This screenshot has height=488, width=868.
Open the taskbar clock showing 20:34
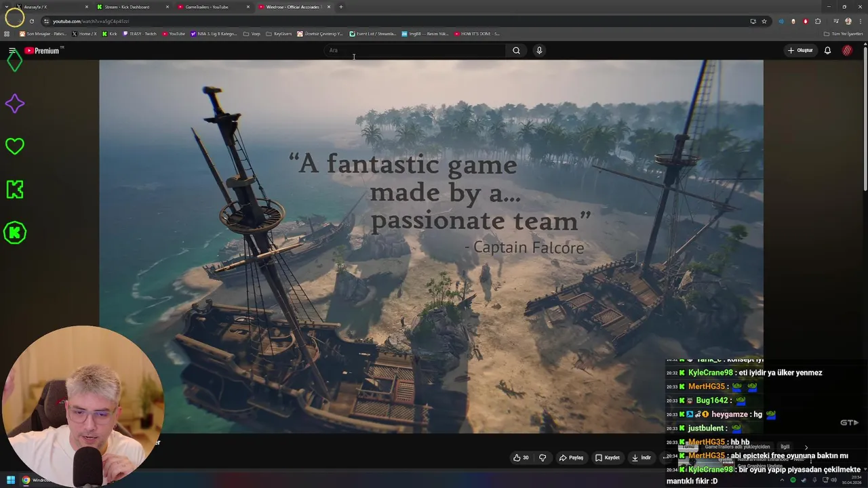pyautogui.click(x=850, y=480)
